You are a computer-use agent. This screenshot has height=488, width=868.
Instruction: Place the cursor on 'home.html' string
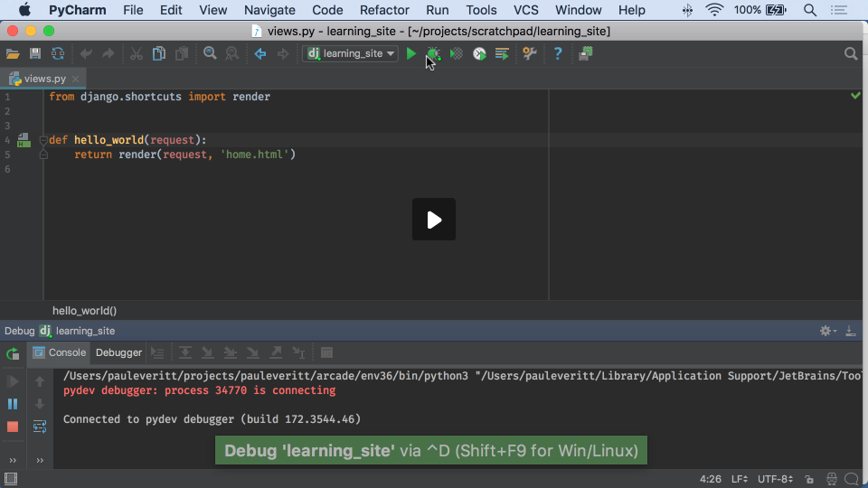pyautogui.click(x=255, y=155)
